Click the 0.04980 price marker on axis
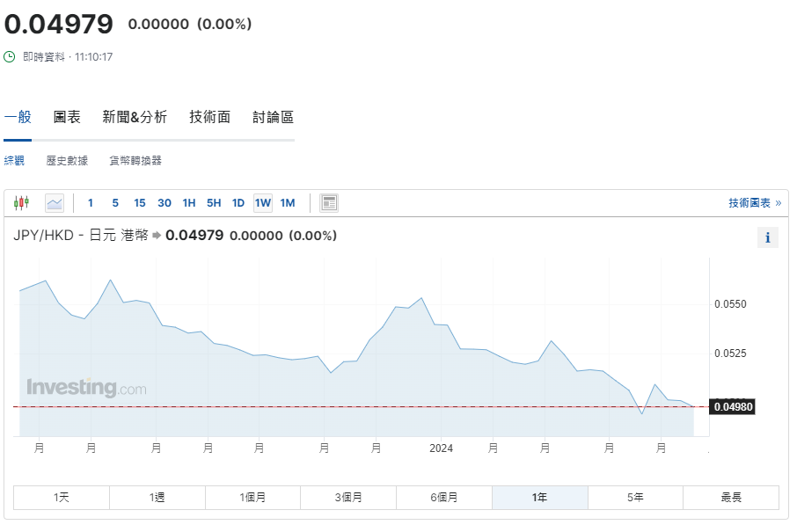The image size is (797, 532). click(x=733, y=407)
